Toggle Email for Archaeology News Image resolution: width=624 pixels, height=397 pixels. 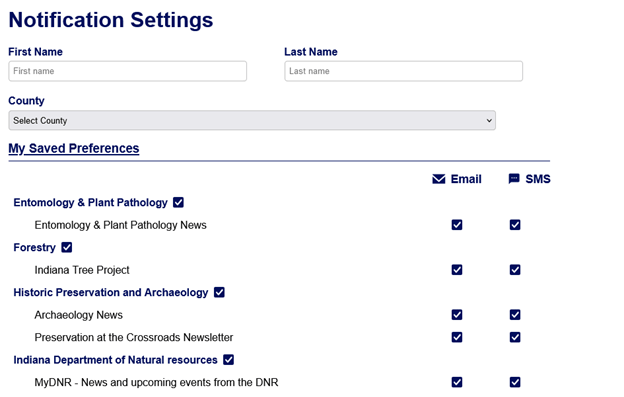[457, 315]
